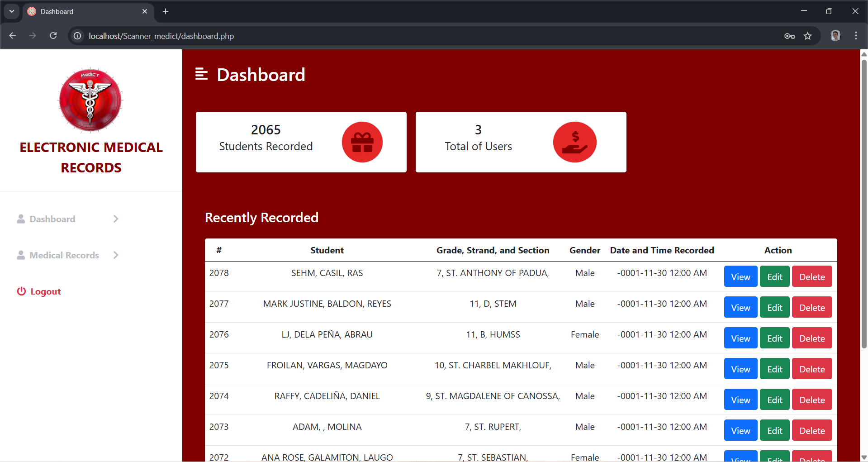Click the red gift icon in the Students Recorded card
Image resolution: width=868 pixels, height=462 pixels.
[x=362, y=142]
